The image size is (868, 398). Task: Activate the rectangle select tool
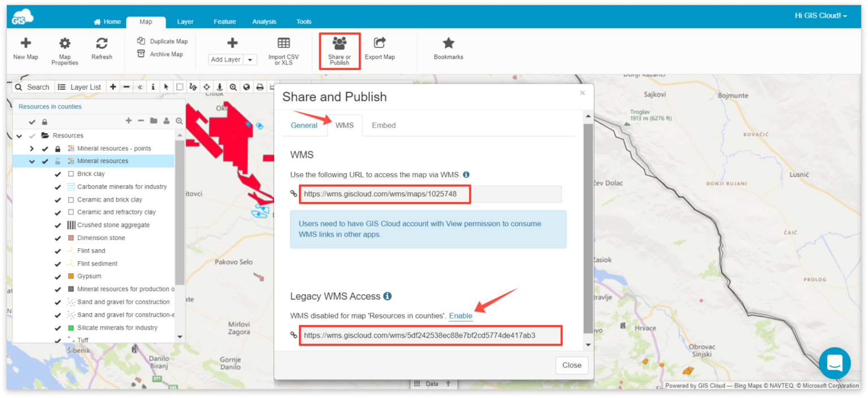coord(180,87)
